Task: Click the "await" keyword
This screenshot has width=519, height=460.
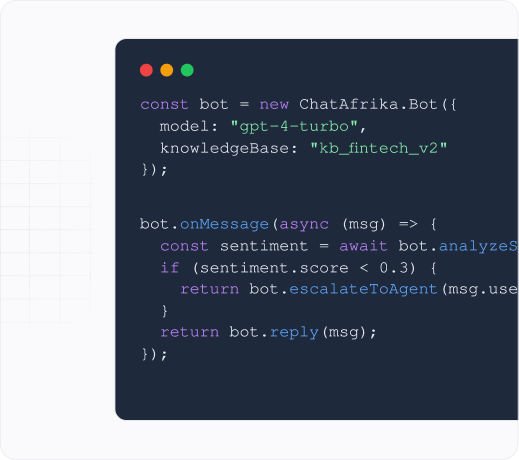Action: pyautogui.click(x=363, y=246)
